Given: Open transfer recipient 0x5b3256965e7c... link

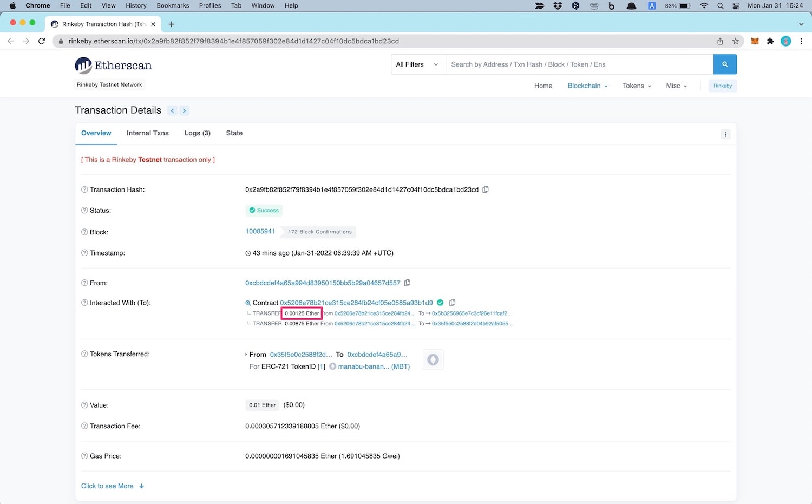Looking at the screenshot, I should click(472, 313).
